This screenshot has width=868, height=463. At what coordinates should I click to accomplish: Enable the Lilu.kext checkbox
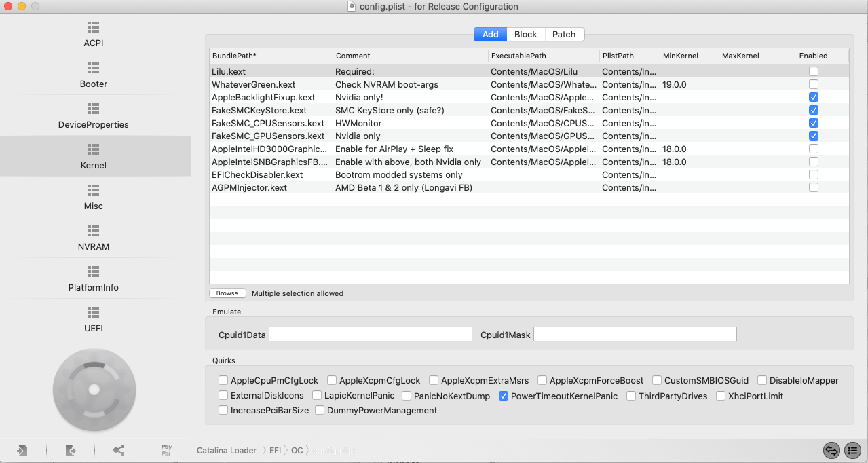(814, 71)
